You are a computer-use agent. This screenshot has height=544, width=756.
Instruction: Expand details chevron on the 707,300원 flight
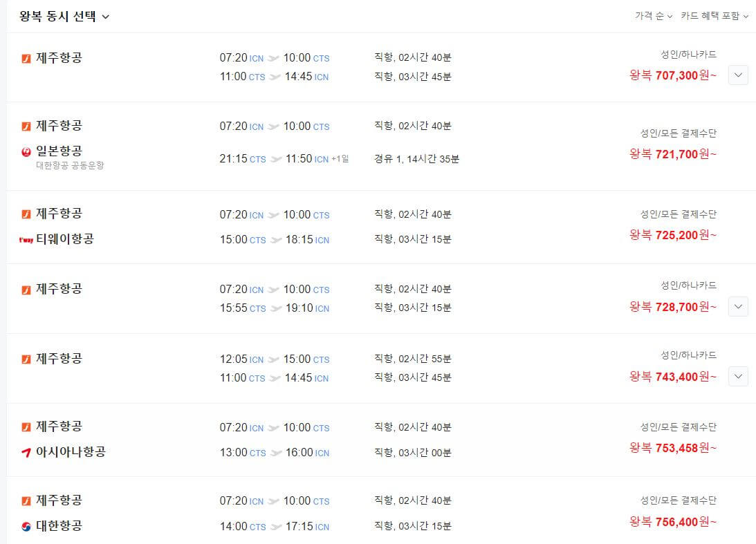coord(737,76)
